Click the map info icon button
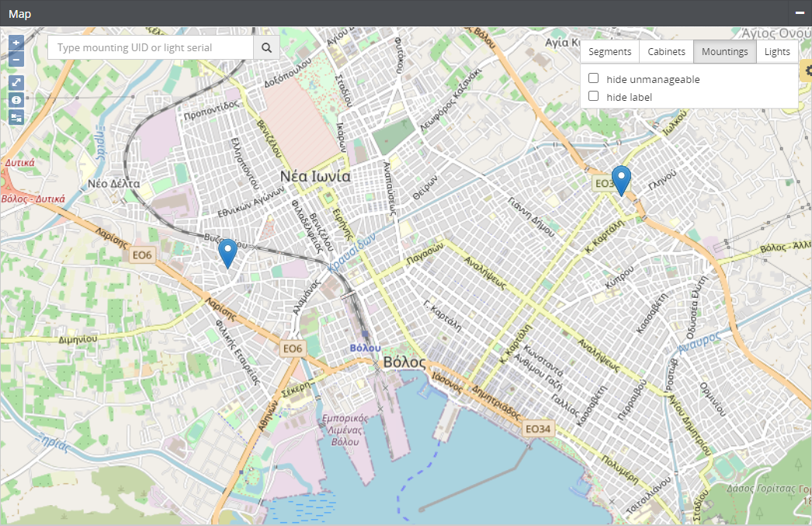Image resolution: width=812 pixels, height=526 pixels. (x=16, y=100)
